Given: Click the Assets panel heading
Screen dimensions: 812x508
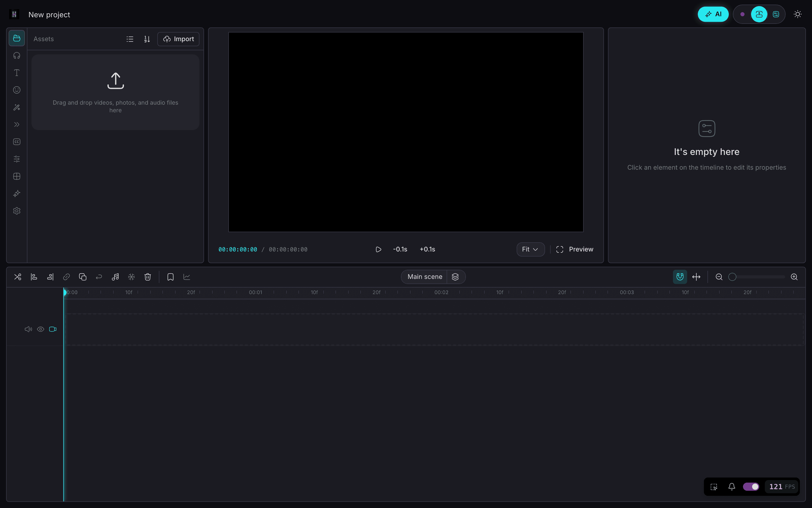Looking at the screenshot, I should click(x=44, y=39).
